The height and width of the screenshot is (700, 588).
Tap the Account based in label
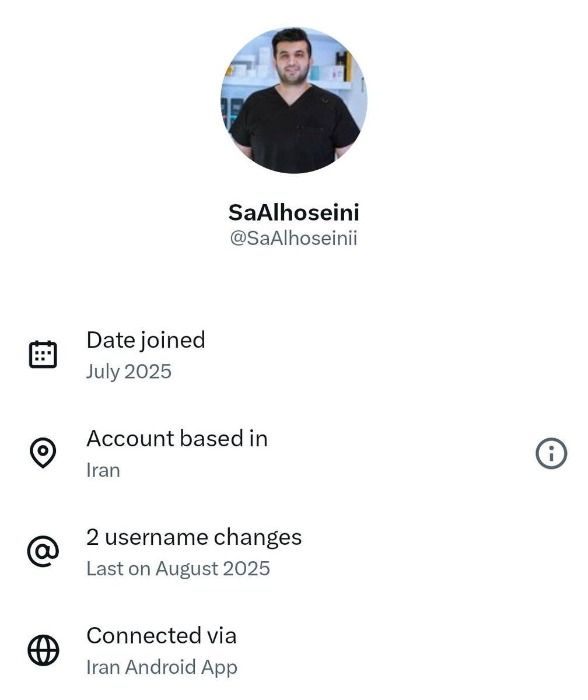coord(177,438)
